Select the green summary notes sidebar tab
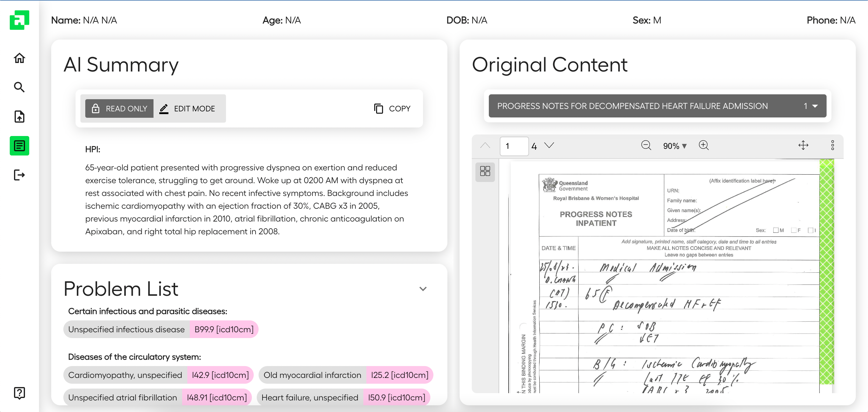The width and height of the screenshot is (868, 412). tap(19, 146)
